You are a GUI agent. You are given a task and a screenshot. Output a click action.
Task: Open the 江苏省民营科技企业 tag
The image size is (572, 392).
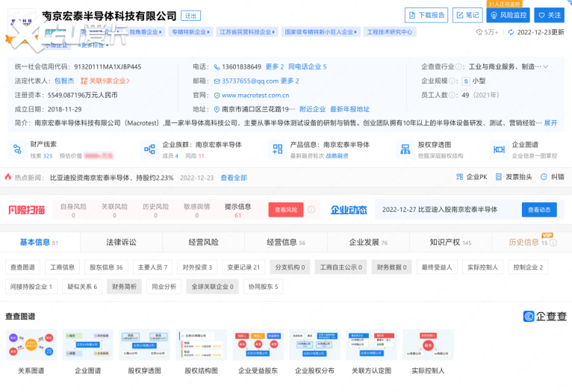[247, 31]
